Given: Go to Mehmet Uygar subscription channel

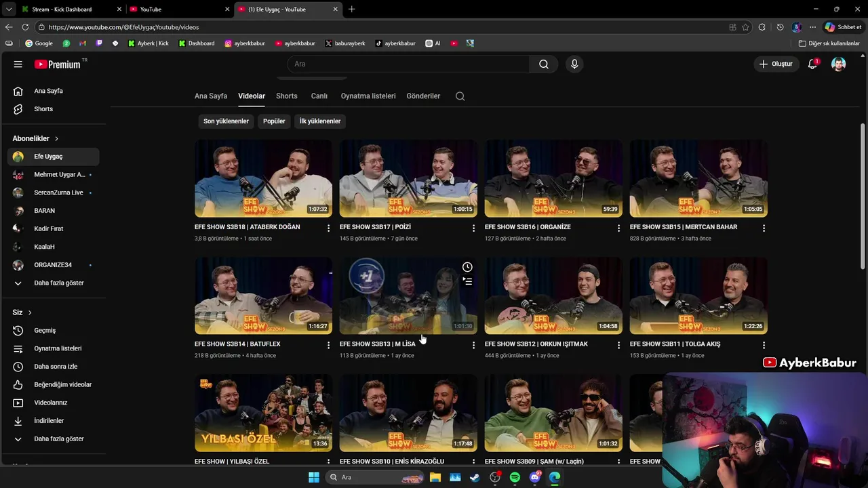Looking at the screenshot, I should 53,175.
